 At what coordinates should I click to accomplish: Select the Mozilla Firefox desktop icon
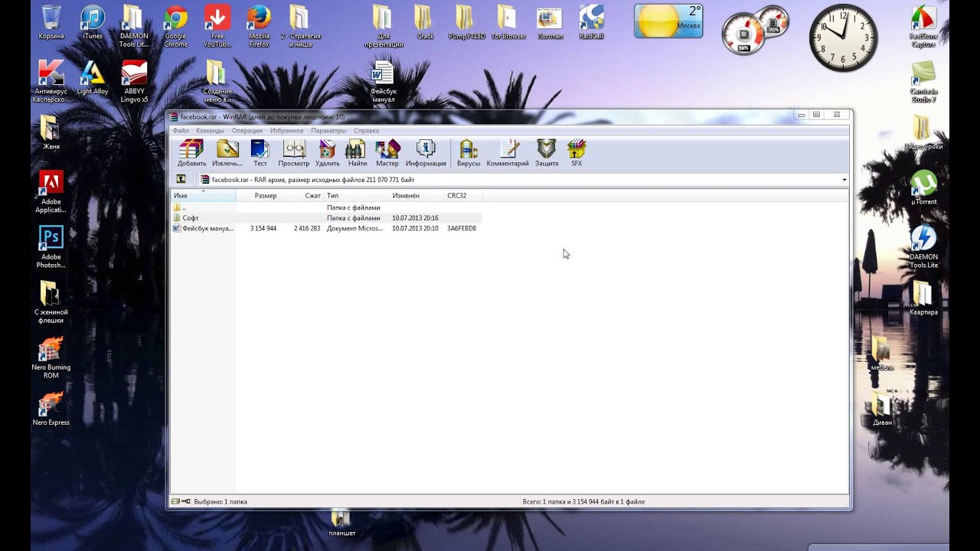tap(259, 26)
